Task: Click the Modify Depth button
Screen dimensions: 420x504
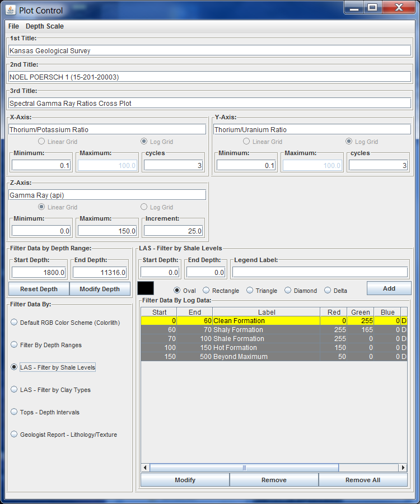Action: point(100,289)
